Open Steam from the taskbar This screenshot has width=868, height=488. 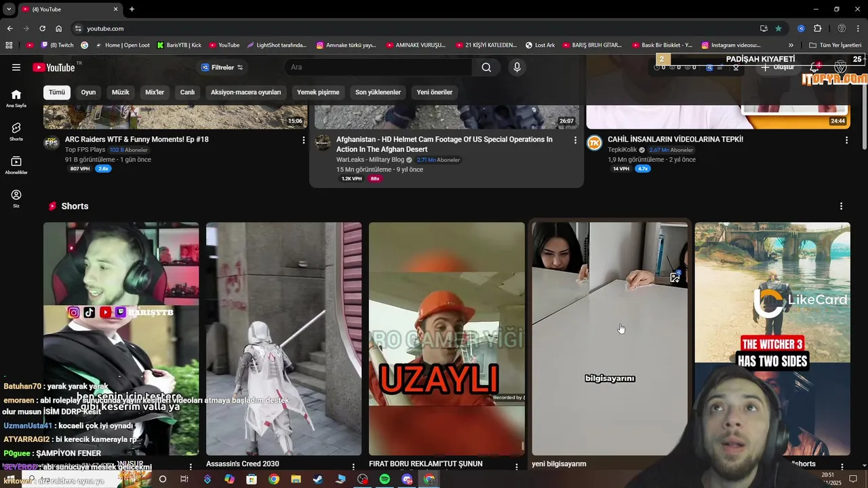point(317,479)
